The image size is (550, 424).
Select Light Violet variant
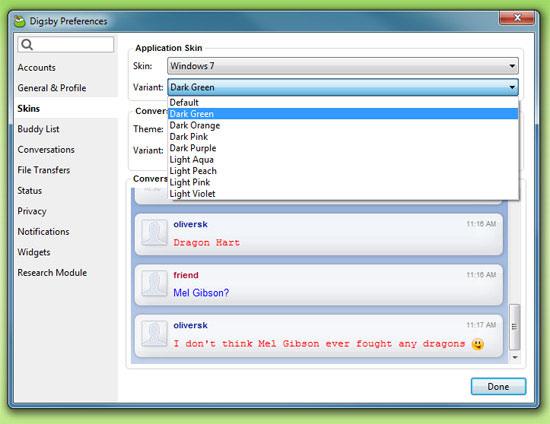(x=343, y=194)
